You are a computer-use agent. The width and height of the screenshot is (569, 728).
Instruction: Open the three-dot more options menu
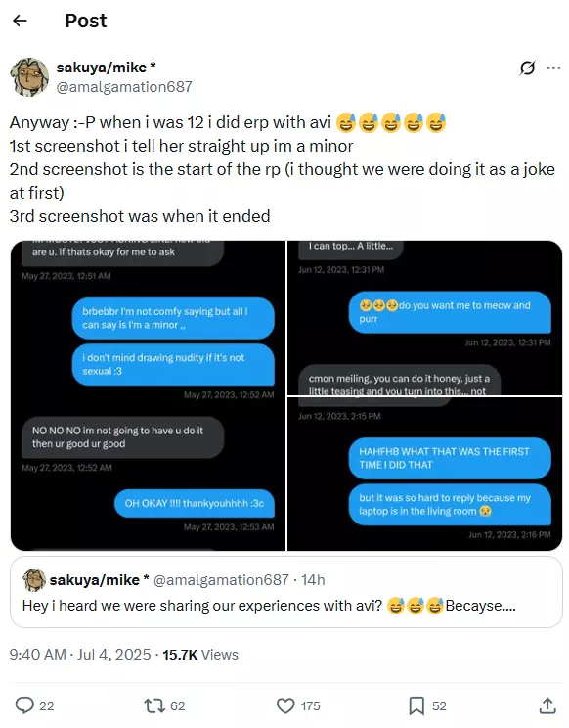[553, 68]
